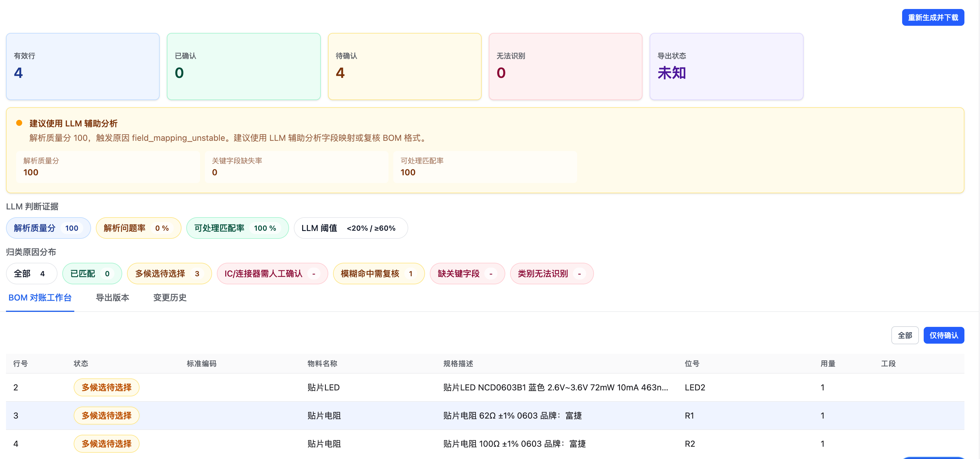Click the 解析问题率 0% chip
The image size is (980, 459).
coord(138,228)
